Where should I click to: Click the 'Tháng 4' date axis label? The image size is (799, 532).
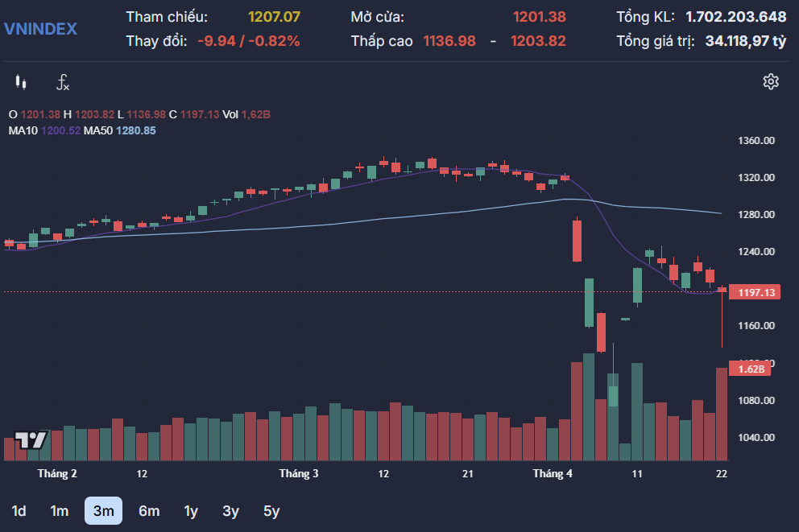553,473
